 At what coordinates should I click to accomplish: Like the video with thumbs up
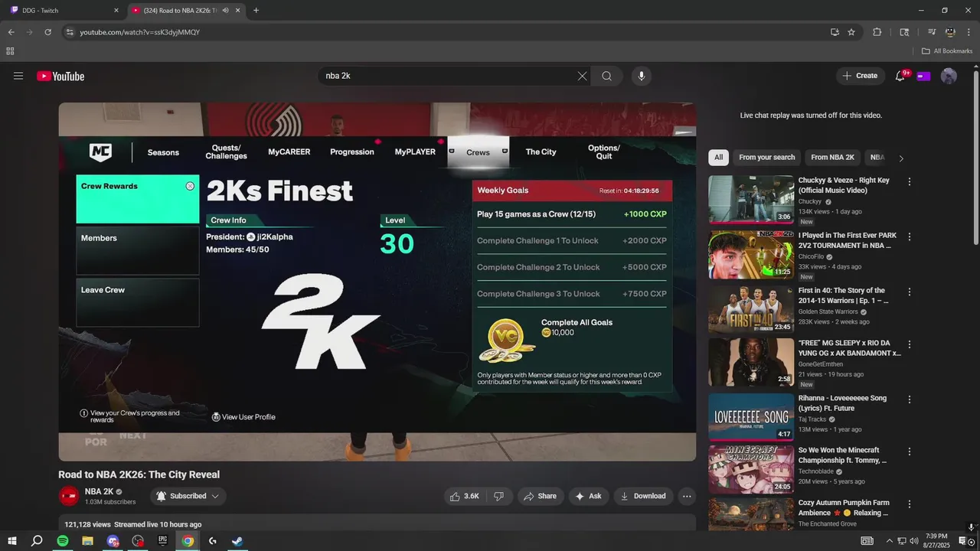coord(464,496)
